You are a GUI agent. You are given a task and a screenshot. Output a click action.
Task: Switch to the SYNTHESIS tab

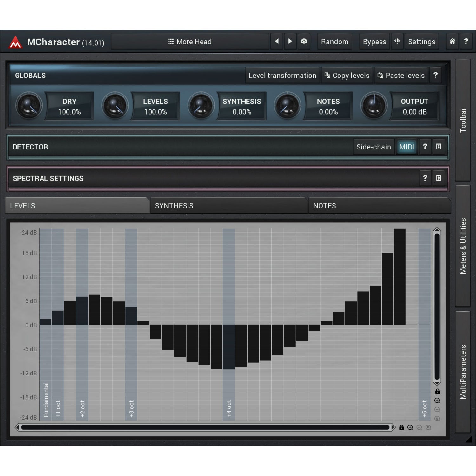coord(228,206)
